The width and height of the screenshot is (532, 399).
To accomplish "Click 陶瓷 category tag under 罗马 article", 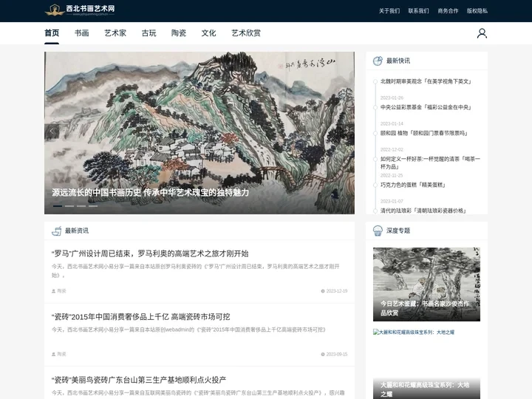I will click(x=61, y=291).
